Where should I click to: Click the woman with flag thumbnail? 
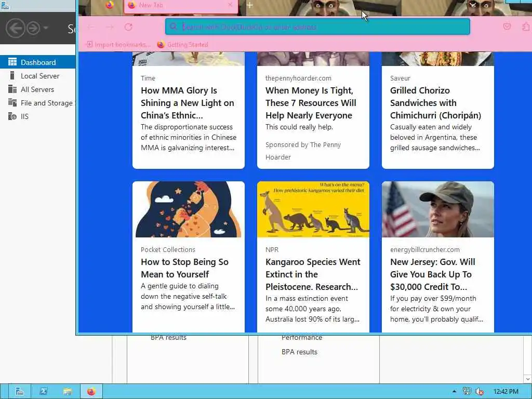point(437,209)
